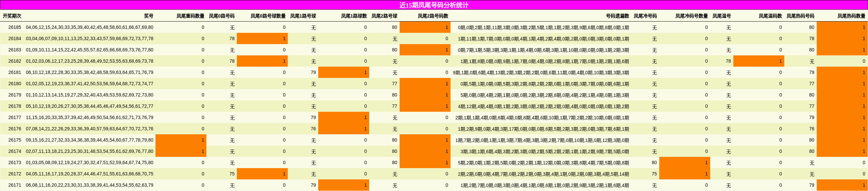Click 凤尾0路号码 value 78 in row 26182
Image resolution: width=868 pixels, height=191 pixels.
(x=232, y=61)
